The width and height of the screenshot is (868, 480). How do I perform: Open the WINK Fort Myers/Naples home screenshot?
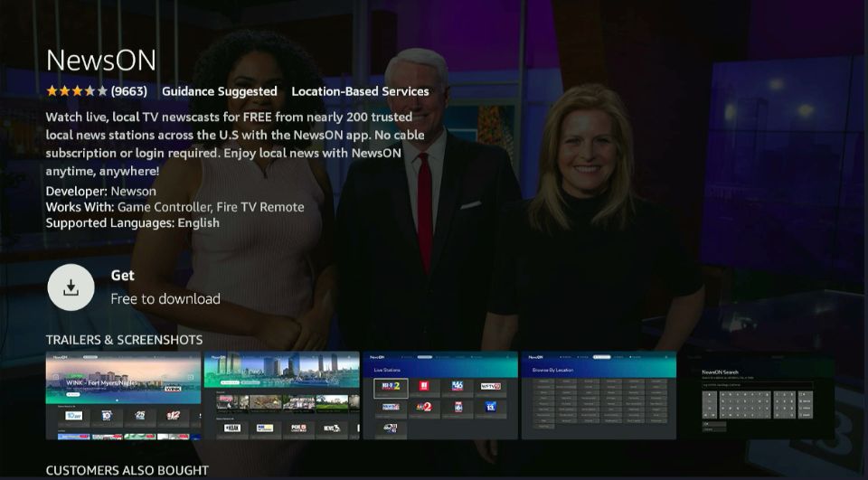click(x=124, y=395)
